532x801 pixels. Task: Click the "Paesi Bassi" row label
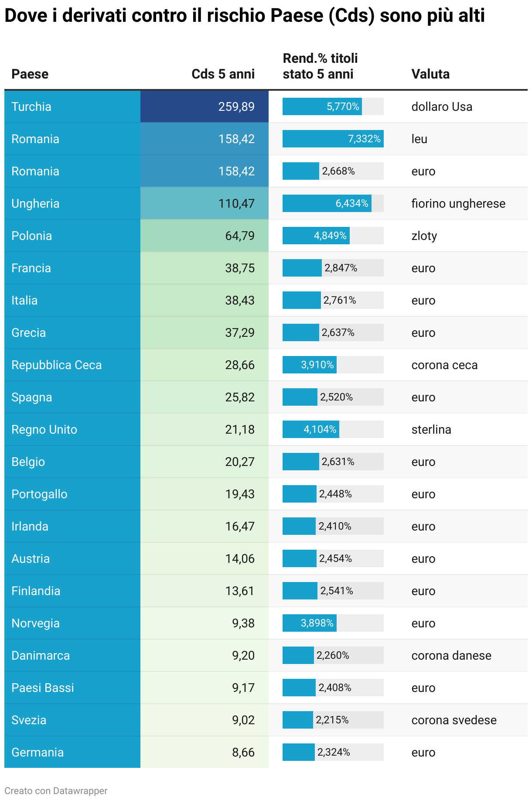(x=43, y=688)
